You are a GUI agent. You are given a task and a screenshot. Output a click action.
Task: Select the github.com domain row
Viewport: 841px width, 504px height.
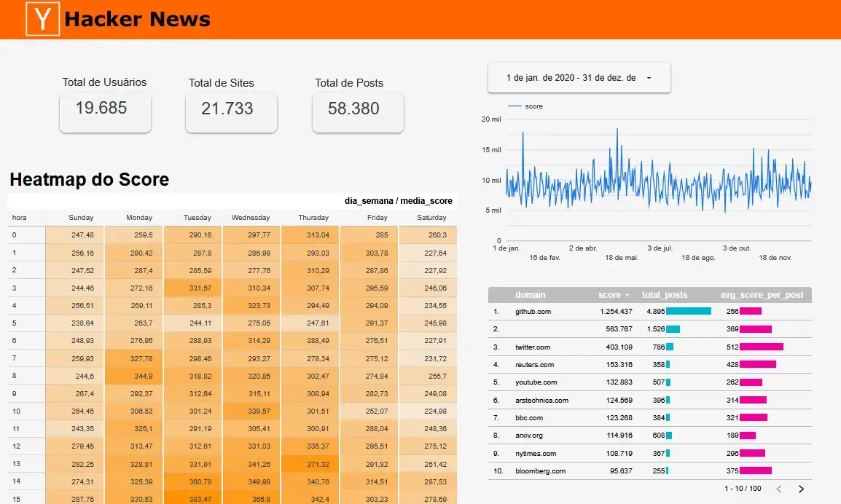pos(649,312)
